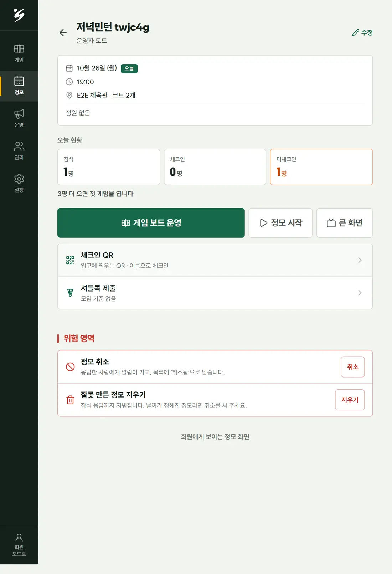Screen dimensions: 392x574
Task: Click the 수정 edit link
Action: (x=362, y=32)
